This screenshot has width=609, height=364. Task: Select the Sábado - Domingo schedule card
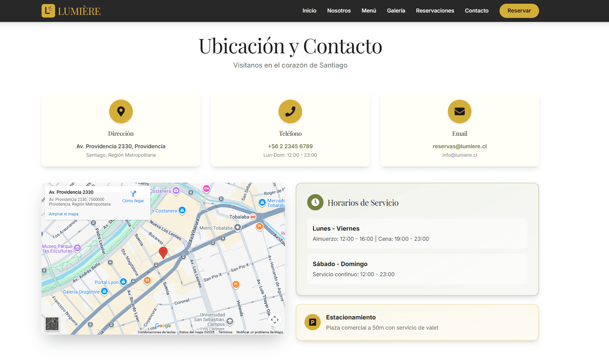point(417,269)
